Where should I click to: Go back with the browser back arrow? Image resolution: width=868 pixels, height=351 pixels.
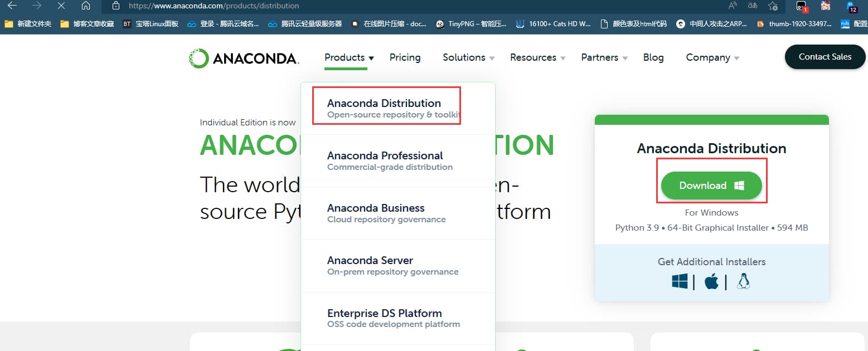[12, 6]
